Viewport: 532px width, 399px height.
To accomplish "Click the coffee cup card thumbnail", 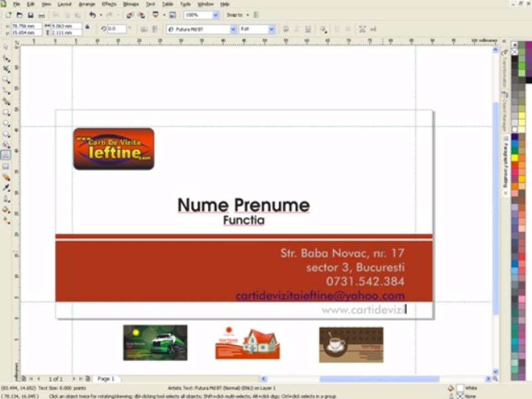I will point(351,344).
